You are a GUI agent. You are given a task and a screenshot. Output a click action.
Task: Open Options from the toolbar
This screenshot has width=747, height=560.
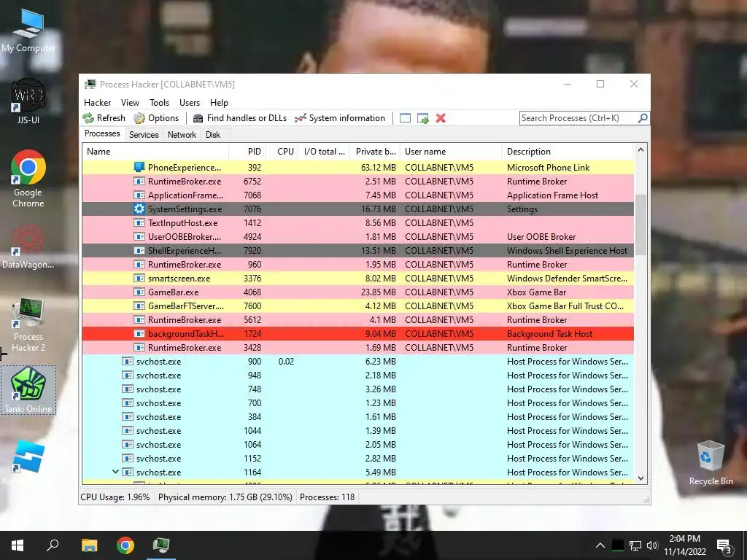click(156, 118)
